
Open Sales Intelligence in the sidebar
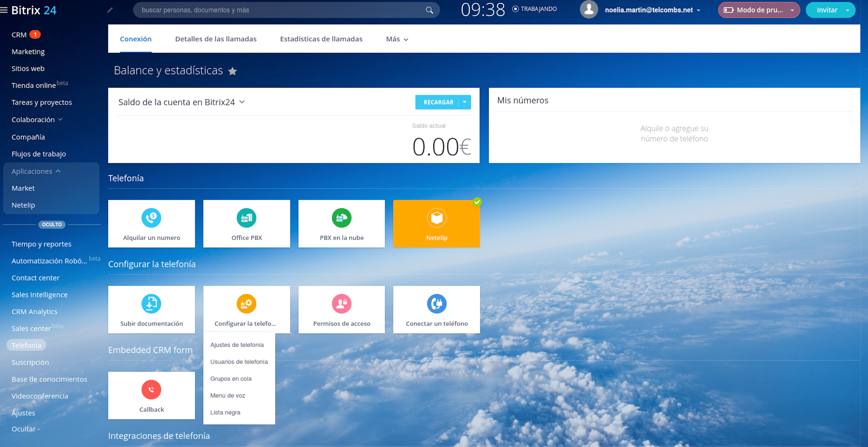[x=40, y=295]
